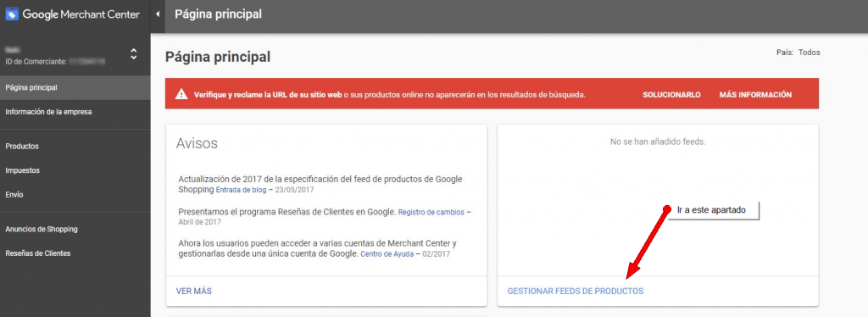The height and width of the screenshot is (317, 868).
Task: Open the Centro de Ayuda link
Action: [x=387, y=254]
